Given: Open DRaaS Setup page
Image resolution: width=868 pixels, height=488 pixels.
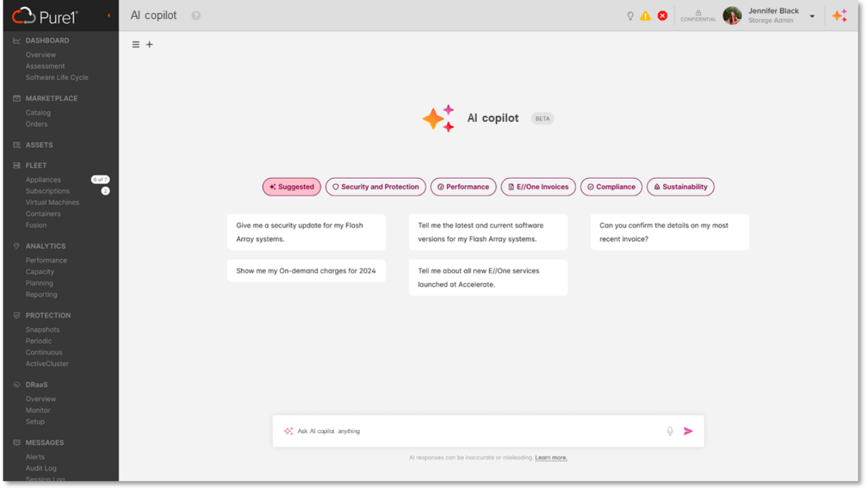Looking at the screenshot, I should (x=35, y=422).
